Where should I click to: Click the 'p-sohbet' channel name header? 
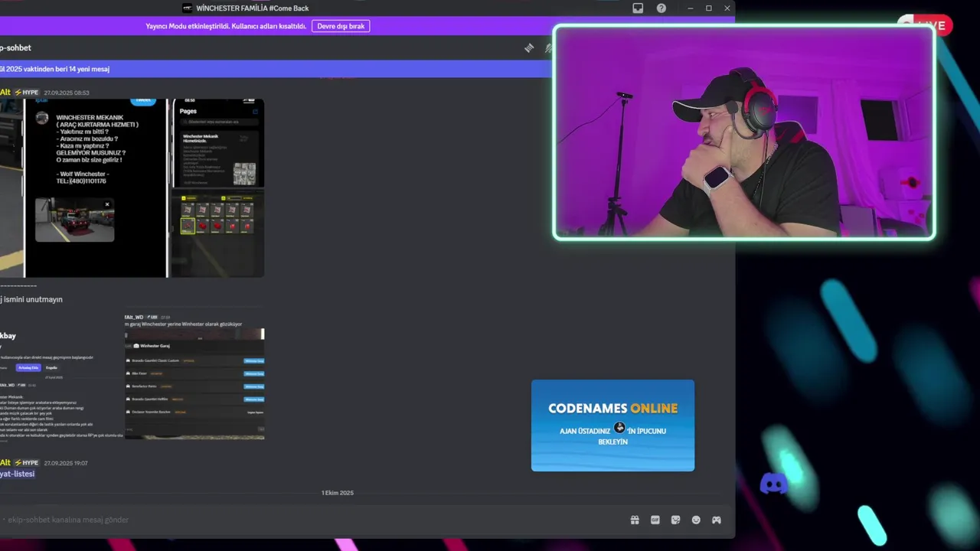coord(15,47)
